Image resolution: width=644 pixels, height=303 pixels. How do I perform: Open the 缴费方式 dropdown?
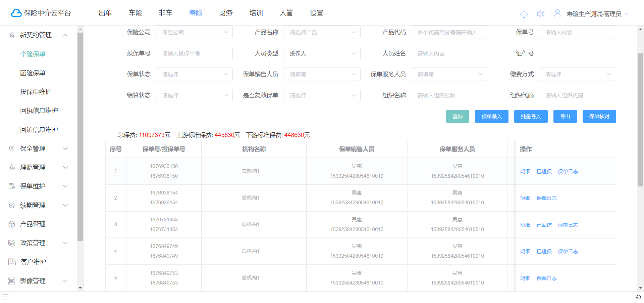[577, 74]
